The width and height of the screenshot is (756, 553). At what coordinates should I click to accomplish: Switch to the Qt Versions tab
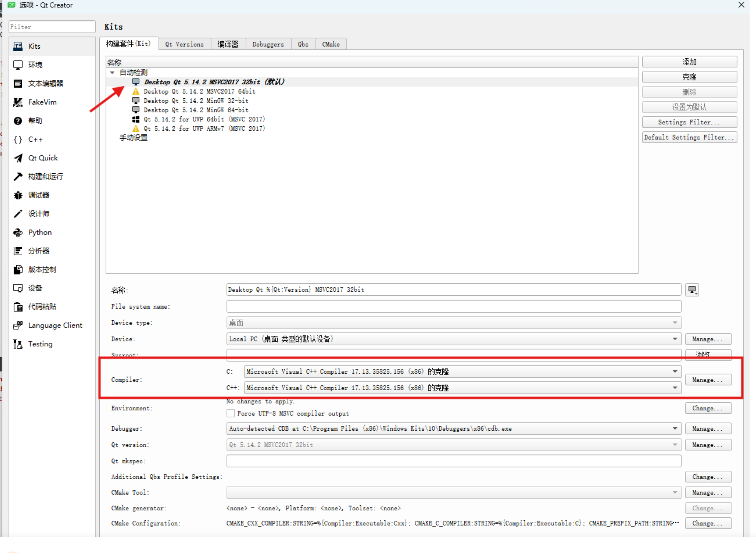tap(184, 44)
